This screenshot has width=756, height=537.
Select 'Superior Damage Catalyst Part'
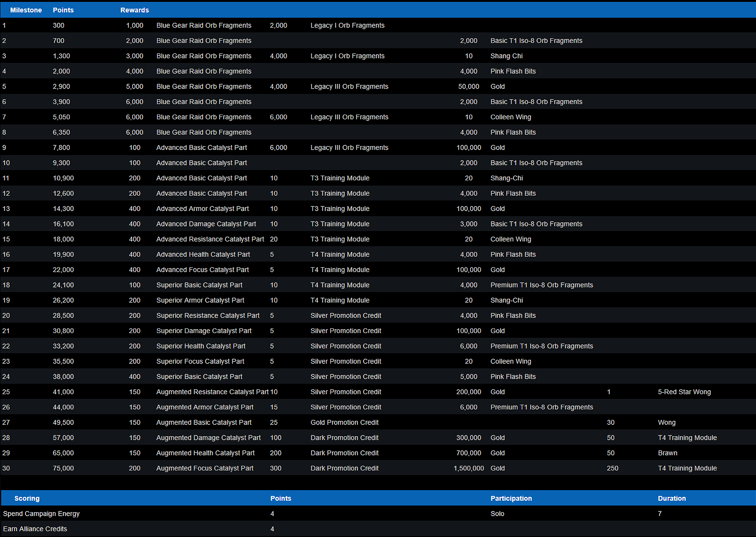[x=204, y=331]
